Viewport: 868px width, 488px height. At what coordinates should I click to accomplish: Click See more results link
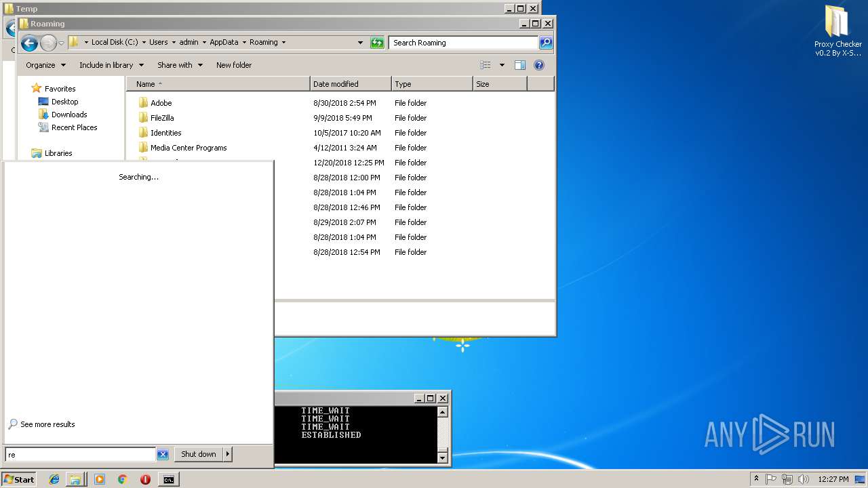[47, 424]
